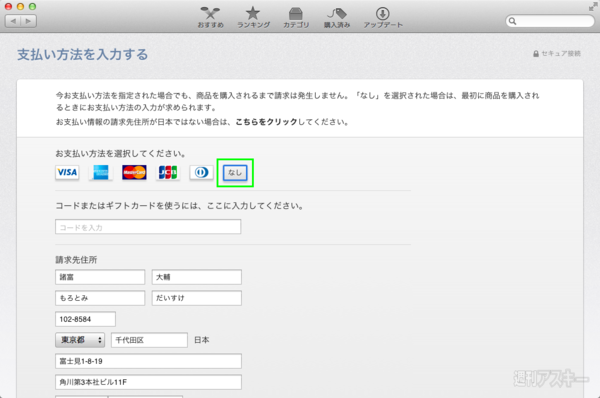Open the カテゴリ categories tab

coord(296,18)
